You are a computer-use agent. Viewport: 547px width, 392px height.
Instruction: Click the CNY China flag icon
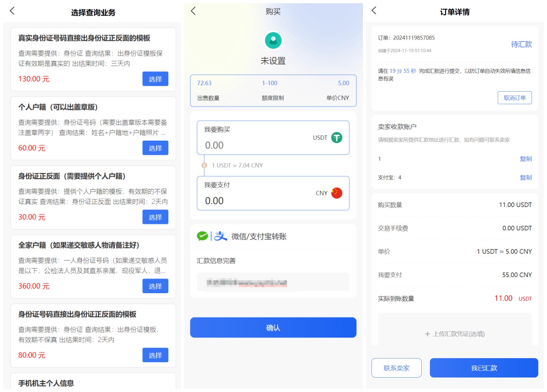336,193
